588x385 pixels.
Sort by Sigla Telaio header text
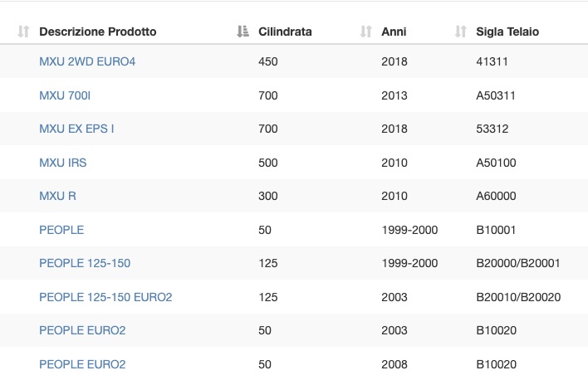pyautogui.click(x=507, y=32)
